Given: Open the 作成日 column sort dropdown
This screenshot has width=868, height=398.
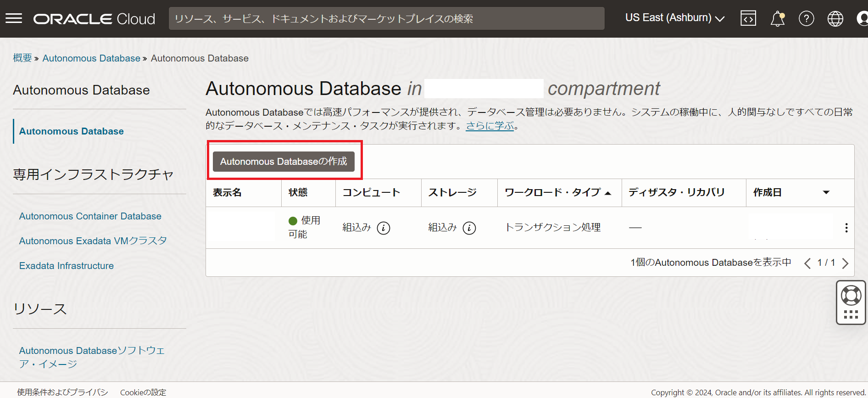Looking at the screenshot, I should (826, 192).
